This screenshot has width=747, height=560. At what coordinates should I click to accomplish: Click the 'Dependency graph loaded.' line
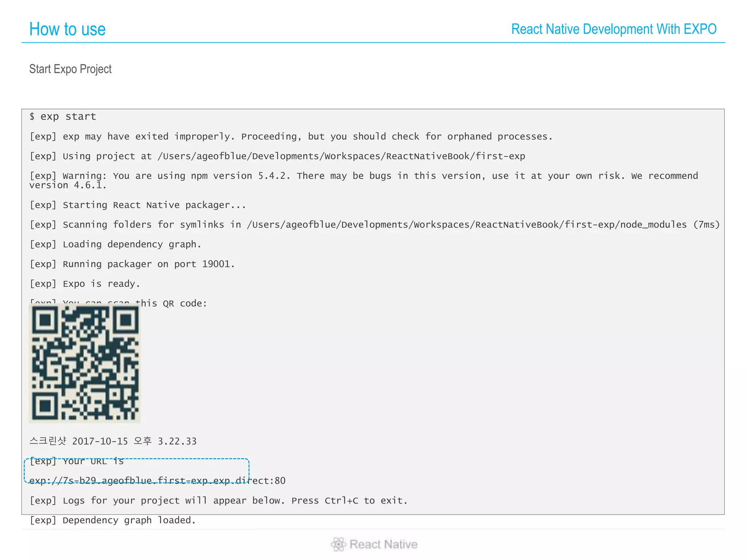click(112, 521)
